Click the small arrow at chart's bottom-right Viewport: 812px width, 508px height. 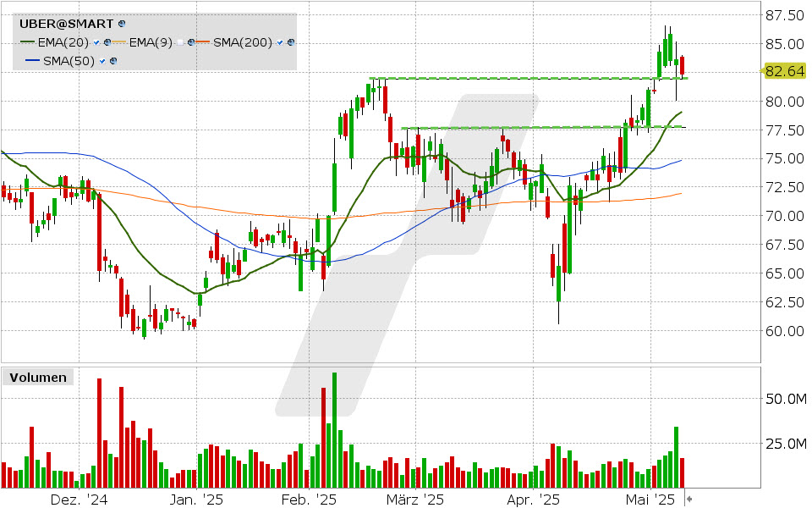tap(689, 500)
